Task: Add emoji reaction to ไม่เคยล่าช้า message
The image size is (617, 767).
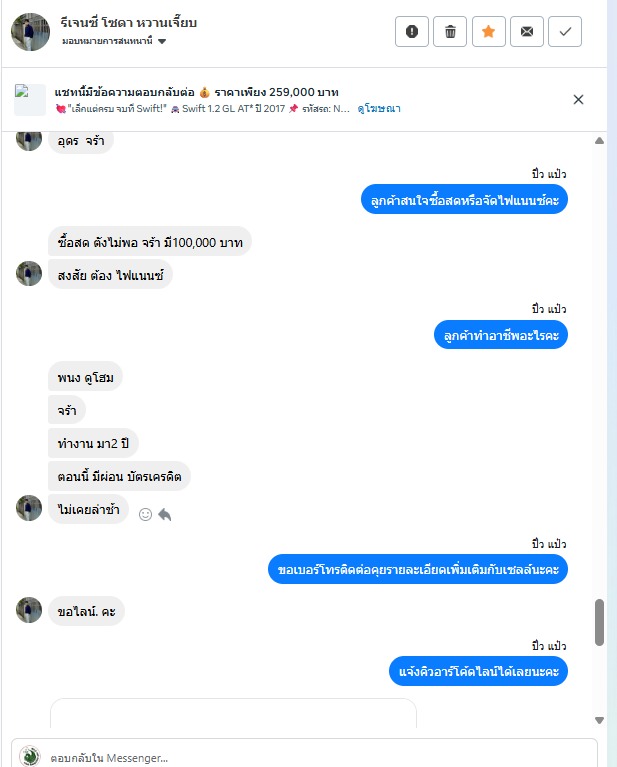Action: point(145,515)
